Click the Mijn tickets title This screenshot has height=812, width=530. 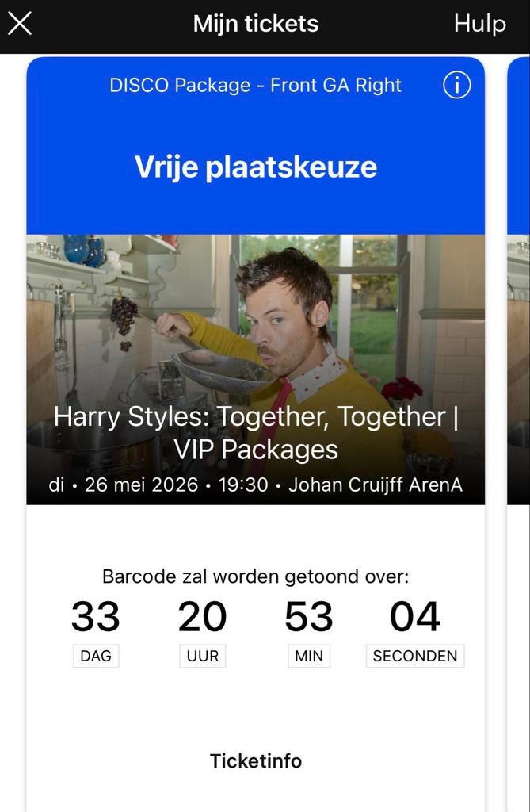[x=255, y=24]
